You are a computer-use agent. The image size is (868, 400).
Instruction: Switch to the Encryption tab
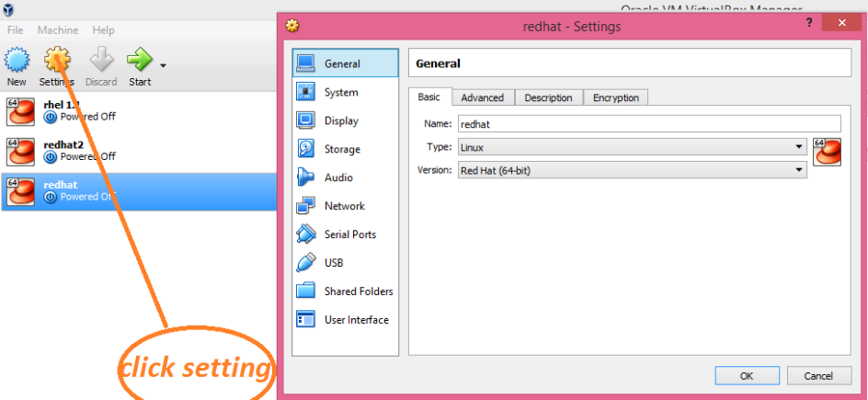tap(616, 97)
